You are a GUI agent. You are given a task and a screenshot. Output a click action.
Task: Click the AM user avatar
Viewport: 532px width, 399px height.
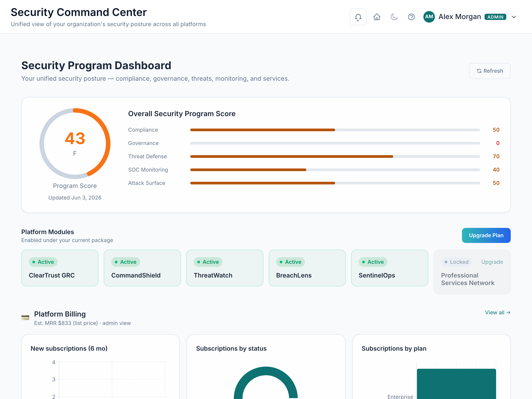click(x=429, y=17)
